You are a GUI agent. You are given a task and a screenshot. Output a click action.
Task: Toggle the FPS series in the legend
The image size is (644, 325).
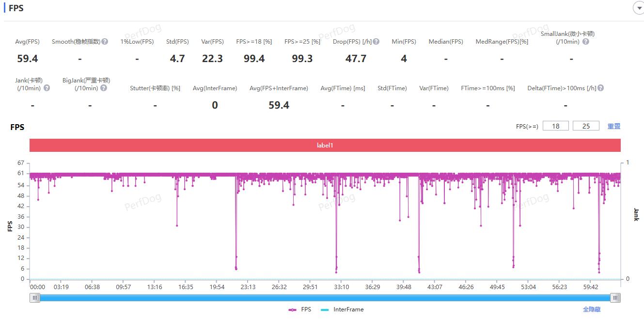pyautogui.click(x=300, y=309)
